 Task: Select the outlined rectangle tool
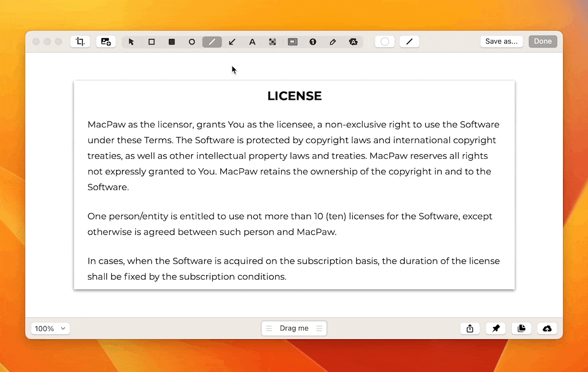coord(151,42)
